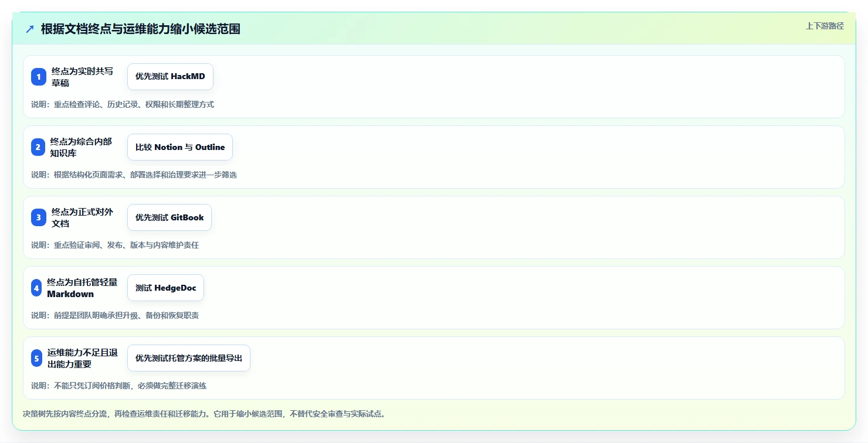868x443 pixels.
Task: Select step badge number 1
Action: 39,77
